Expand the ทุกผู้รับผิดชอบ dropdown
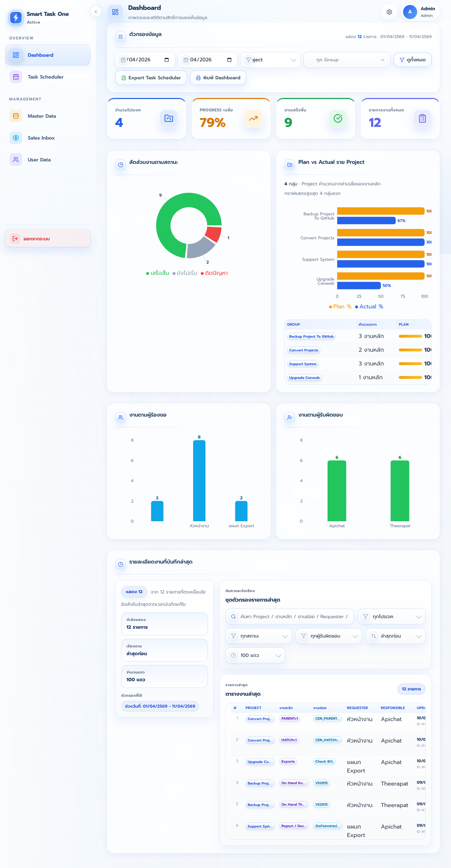 pos(329,636)
